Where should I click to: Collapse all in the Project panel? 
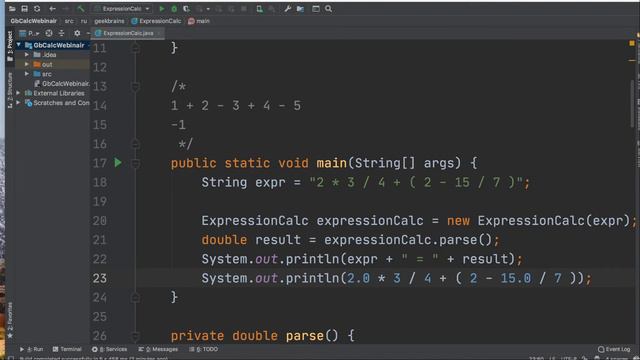tap(62, 33)
